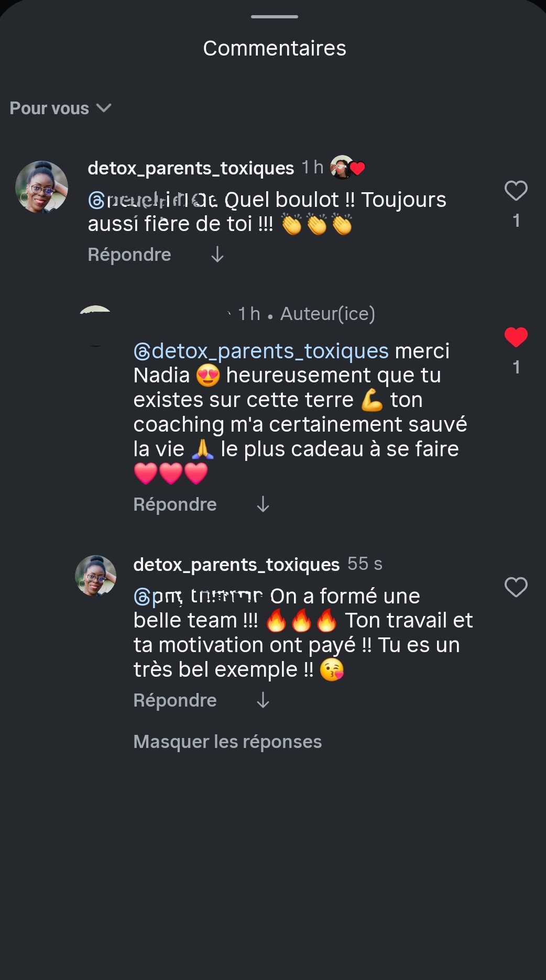Reply to the author's merci Nadia comment

(x=175, y=505)
